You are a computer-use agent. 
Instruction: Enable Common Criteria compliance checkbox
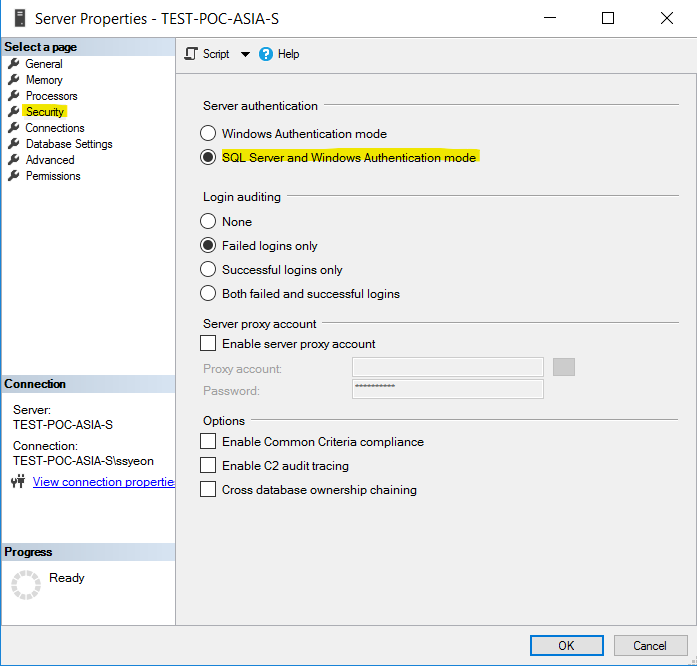pos(208,441)
